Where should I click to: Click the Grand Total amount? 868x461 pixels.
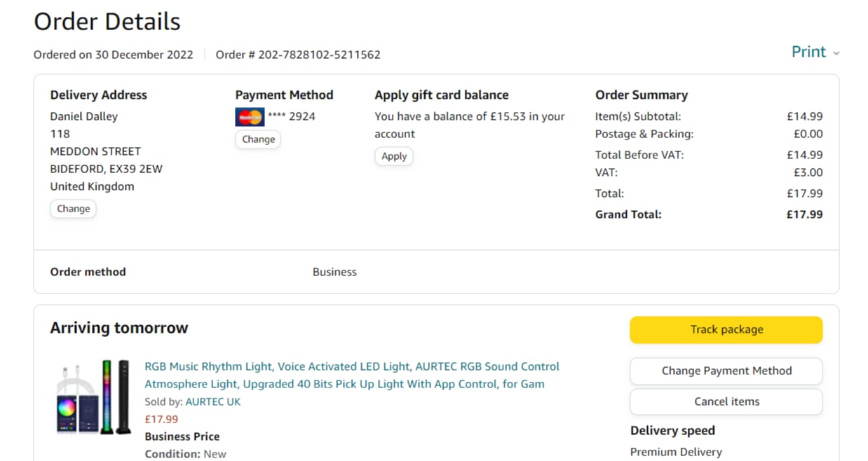804,214
